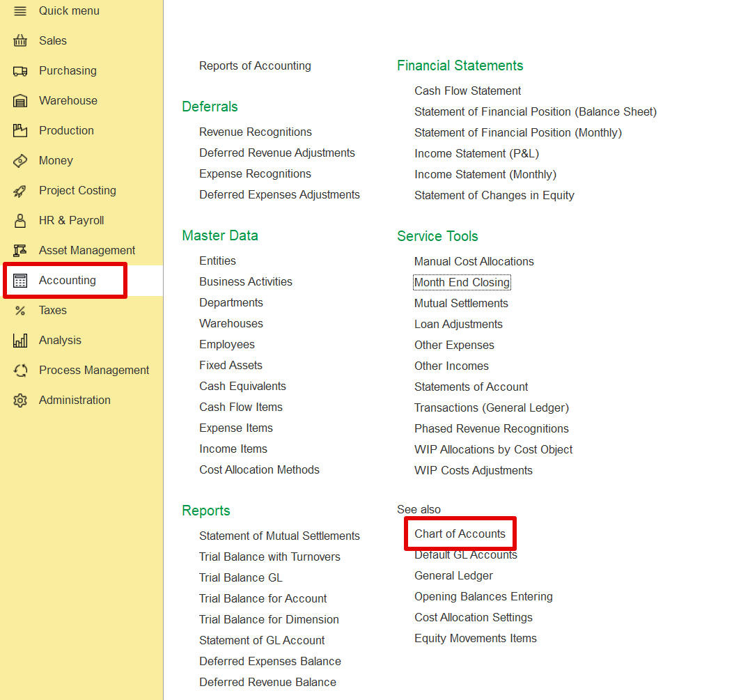The width and height of the screenshot is (734, 700).
Task: Open Trial Balance GL report
Action: 241,578
